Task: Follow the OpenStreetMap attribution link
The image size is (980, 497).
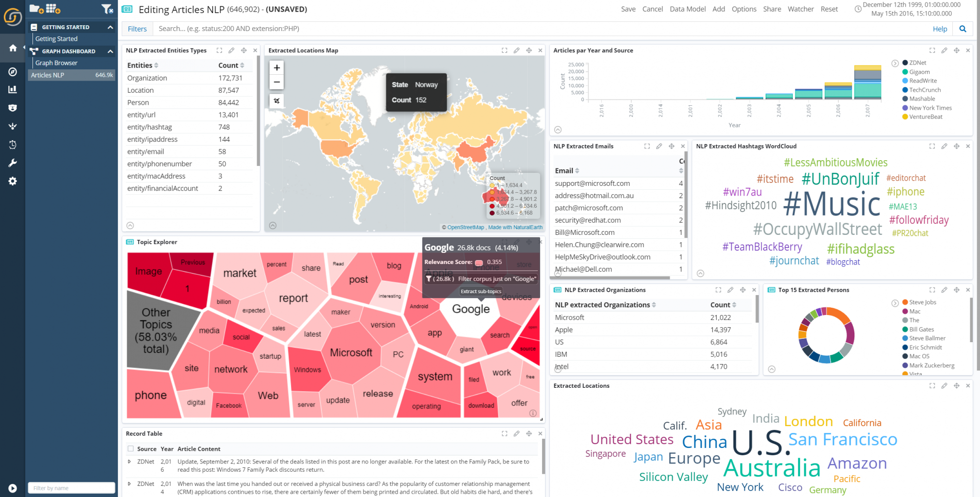Action: click(466, 227)
